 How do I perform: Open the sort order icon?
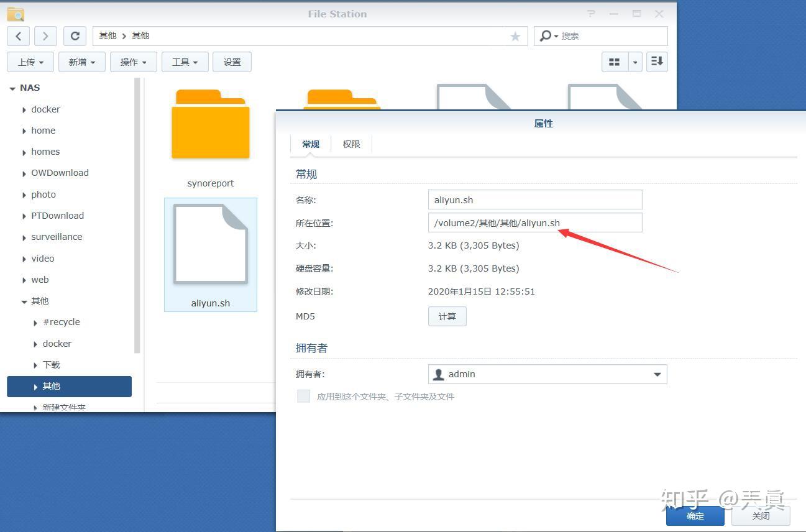tap(656, 62)
